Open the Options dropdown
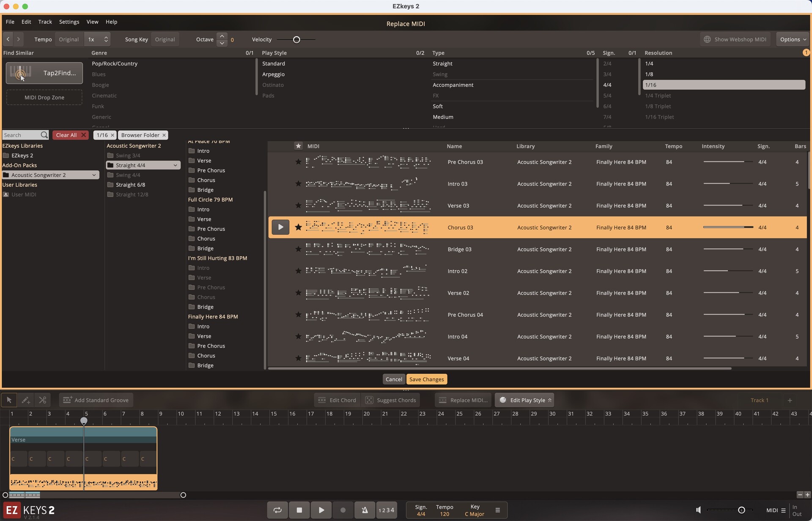Viewport: 812px width, 521px height. coord(793,39)
